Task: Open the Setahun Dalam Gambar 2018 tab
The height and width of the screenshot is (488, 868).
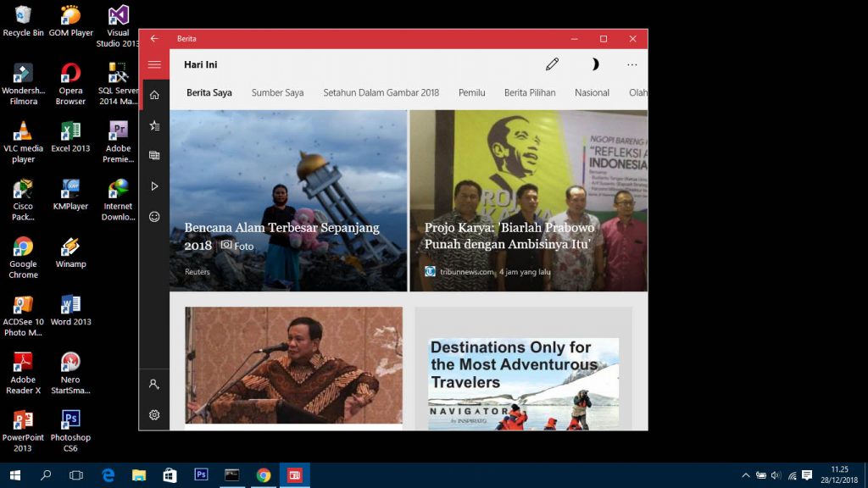Action: 381,93
